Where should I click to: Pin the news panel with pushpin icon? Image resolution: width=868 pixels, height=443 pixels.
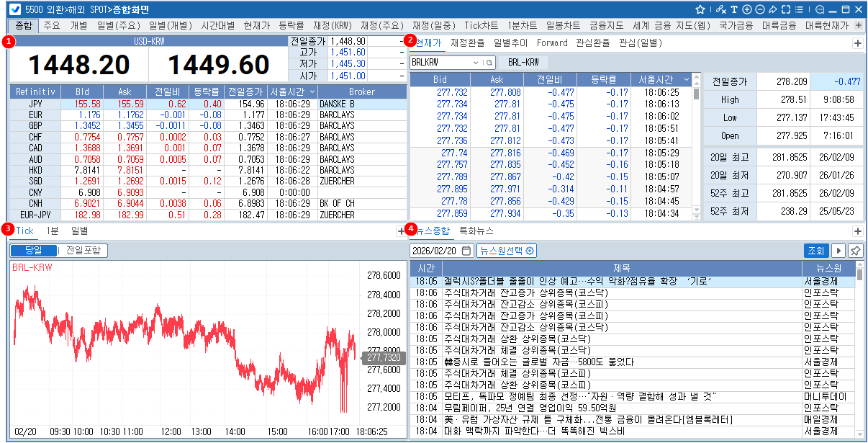[855, 251]
